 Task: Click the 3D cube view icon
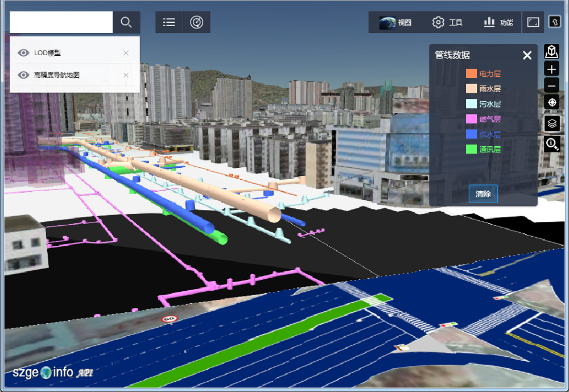pyautogui.click(x=551, y=52)
